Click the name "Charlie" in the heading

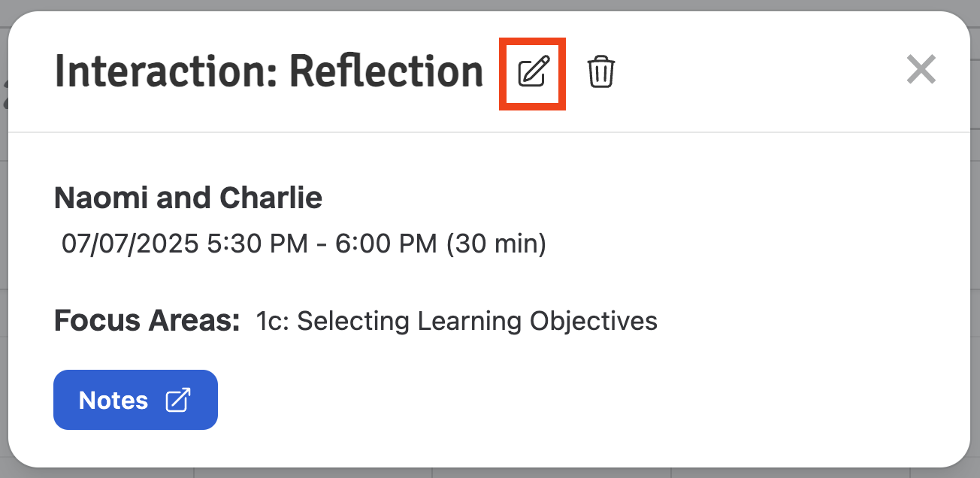(271, 198)
